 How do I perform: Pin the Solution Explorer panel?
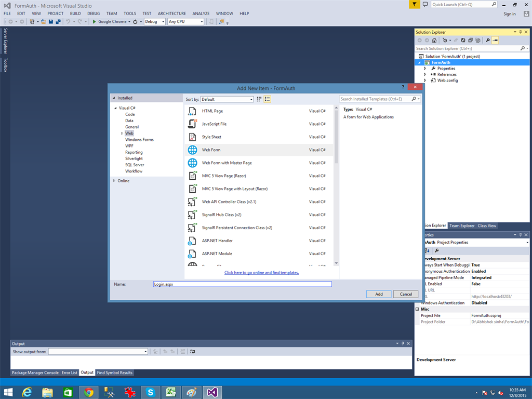point(521,32)
